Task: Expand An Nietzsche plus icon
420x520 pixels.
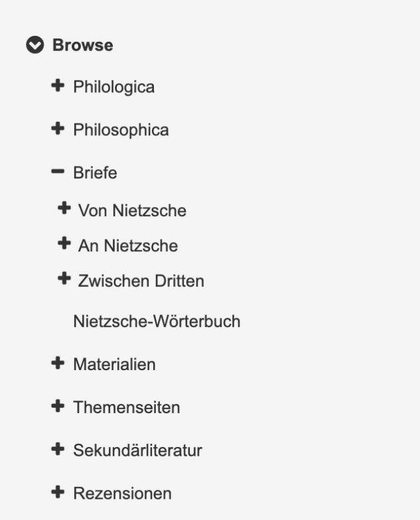Action: coord(64,243)
